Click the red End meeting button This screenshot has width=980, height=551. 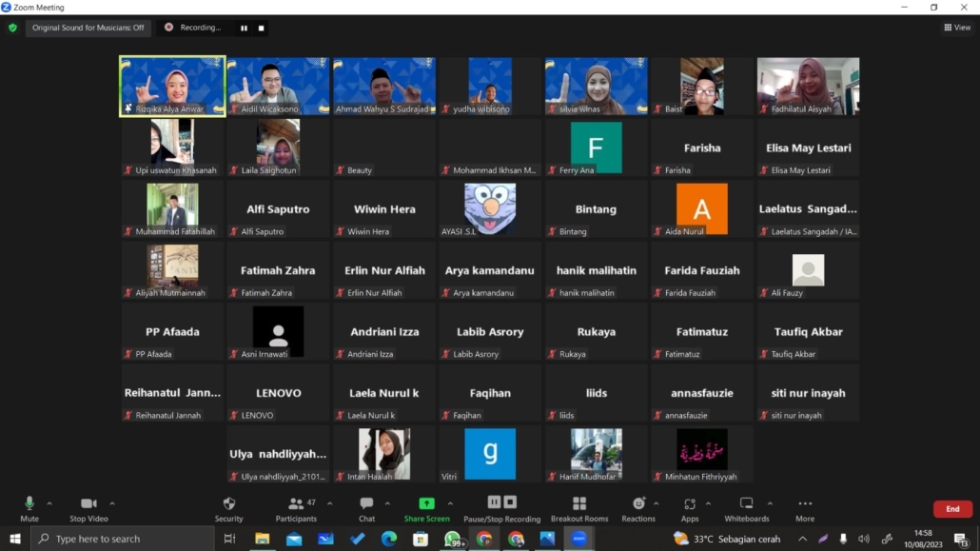(952, 509)
